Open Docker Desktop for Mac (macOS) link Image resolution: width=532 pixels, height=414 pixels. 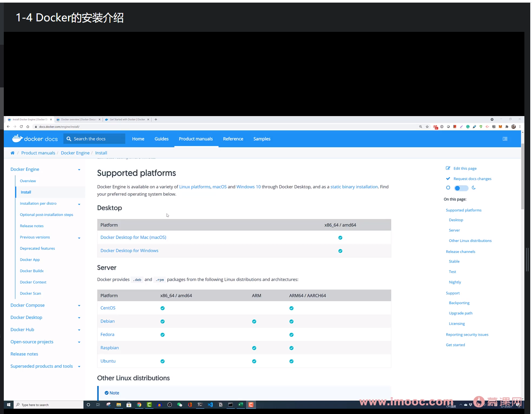[133, 237]
